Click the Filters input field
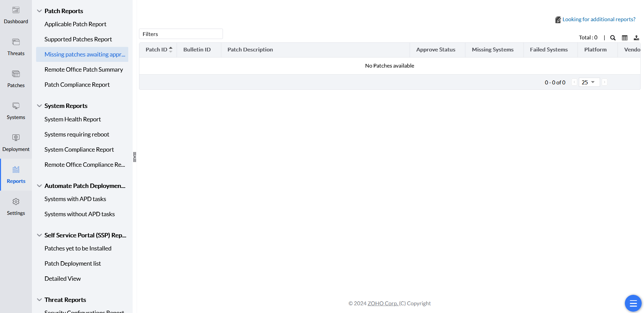The image size is (644, 313). tap(181, 34)
